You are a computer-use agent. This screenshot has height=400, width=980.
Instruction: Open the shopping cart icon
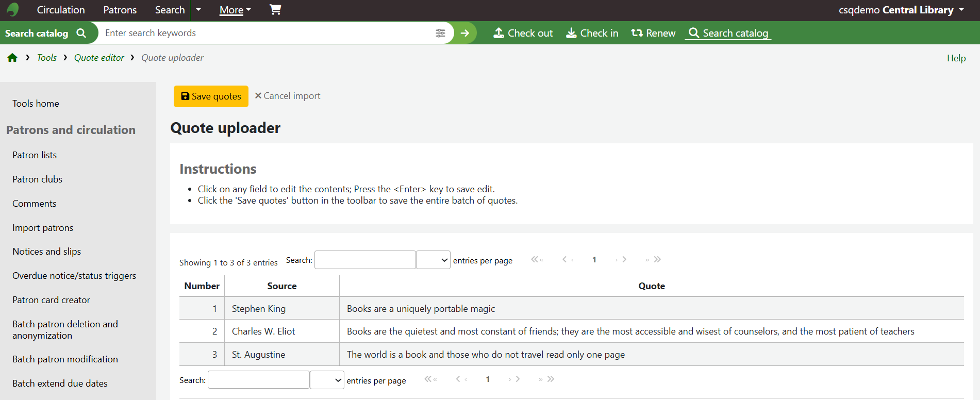[275, 10]
